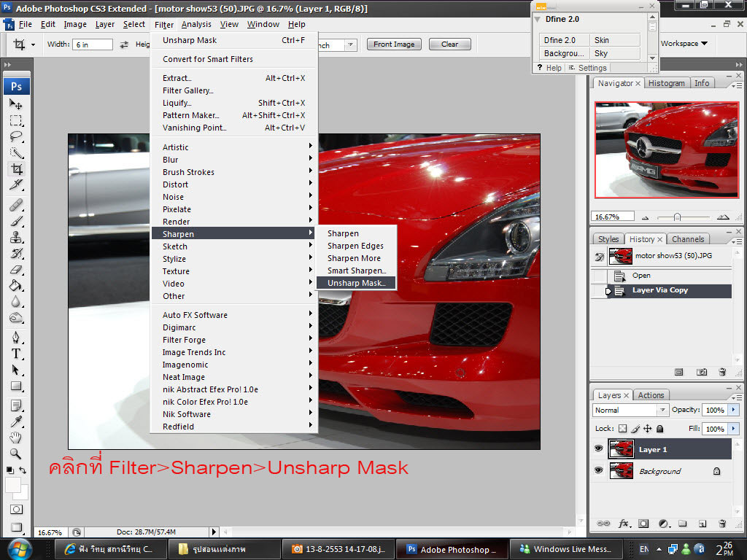Choose Convert for Smart Filters

[x=234, y=59]
